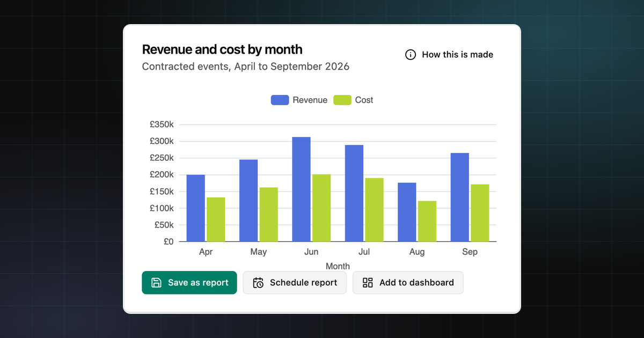Select the July Revenue bar
Screen dimensions: 644x338
[x=354, y=193]
